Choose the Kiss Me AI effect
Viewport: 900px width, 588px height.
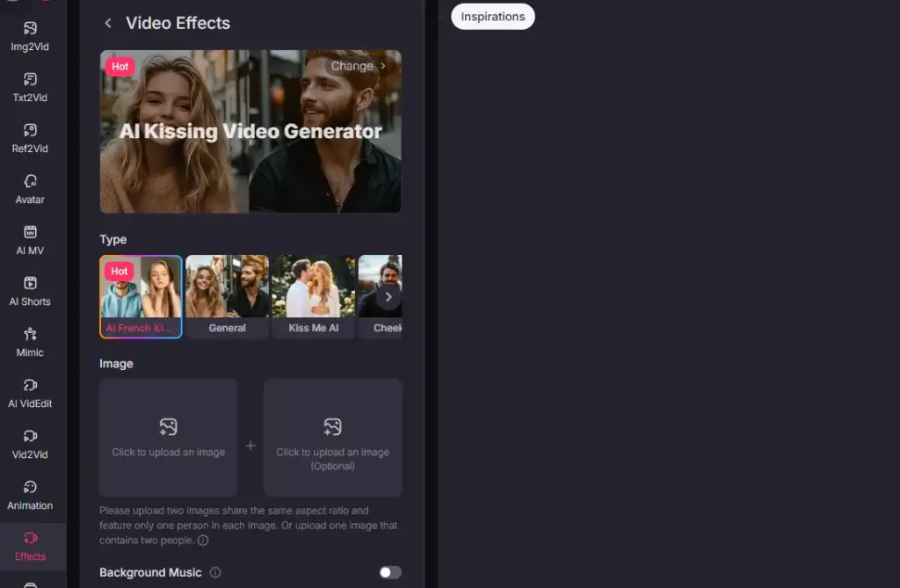click(313, 296)
